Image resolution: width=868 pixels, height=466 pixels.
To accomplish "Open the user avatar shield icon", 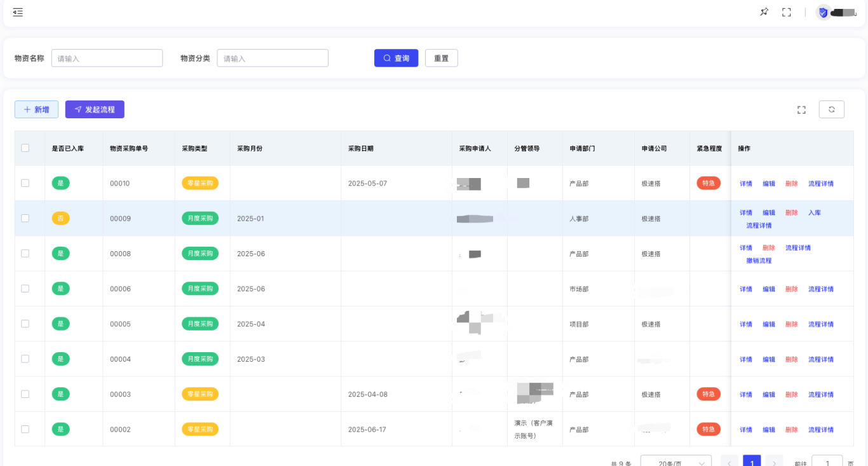I will tap(824, 12).
